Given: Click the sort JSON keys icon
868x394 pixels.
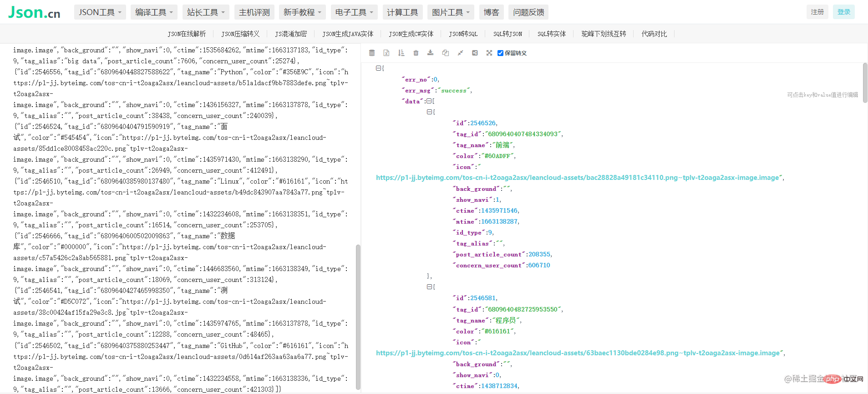Looking at the screenshot, I should (x=401, y=53).
